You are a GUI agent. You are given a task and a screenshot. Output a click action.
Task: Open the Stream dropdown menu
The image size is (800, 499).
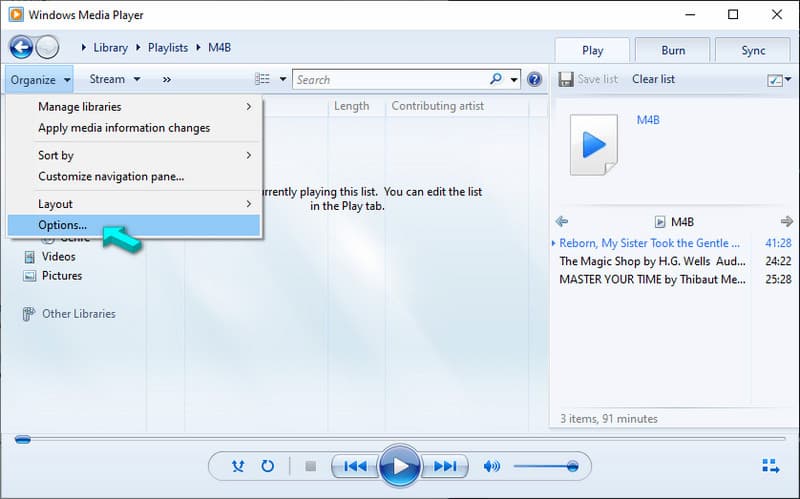tap(114, 79)
